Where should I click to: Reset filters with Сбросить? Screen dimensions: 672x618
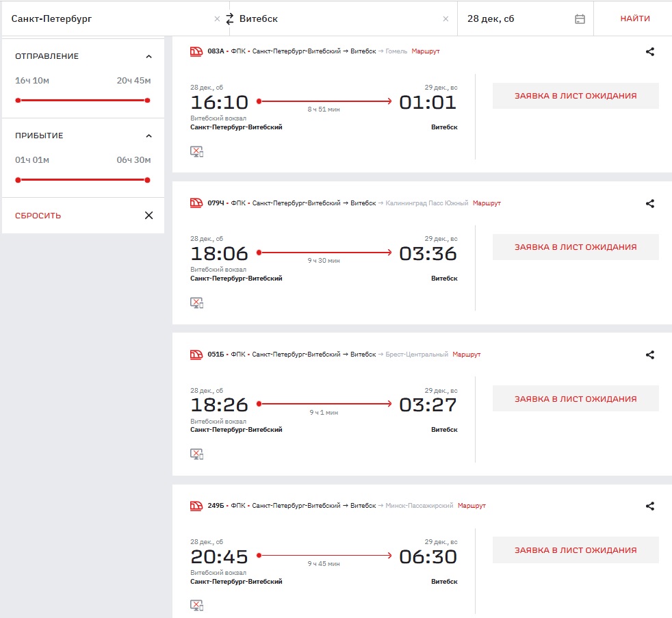38,216
